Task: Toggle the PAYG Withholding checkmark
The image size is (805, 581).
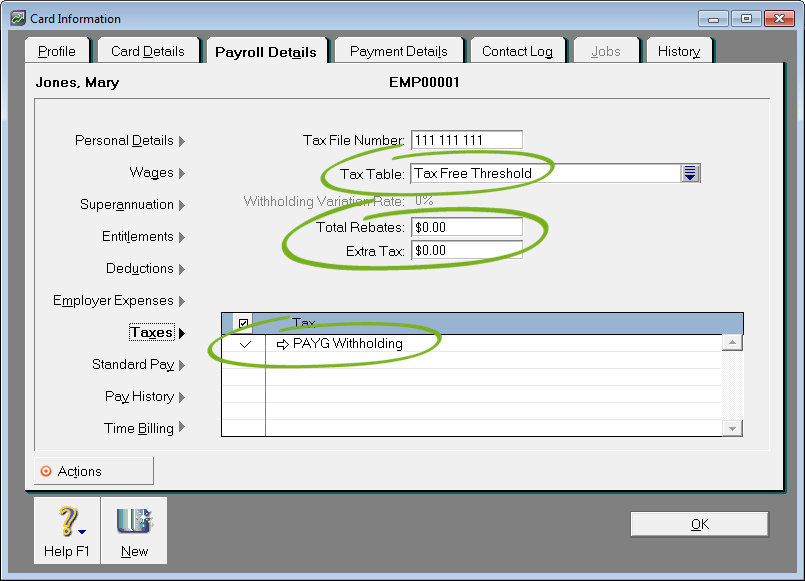Action: [243, 343]
